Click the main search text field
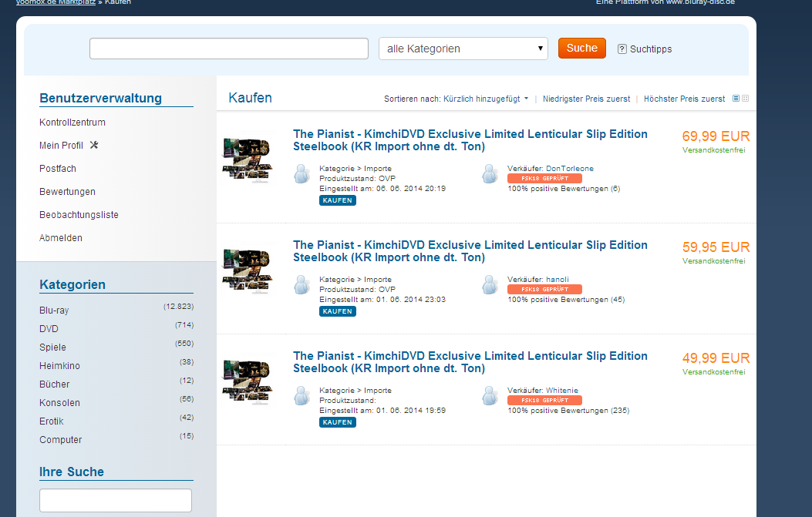This screenshot has width=812, height=517. pos(229,49)
